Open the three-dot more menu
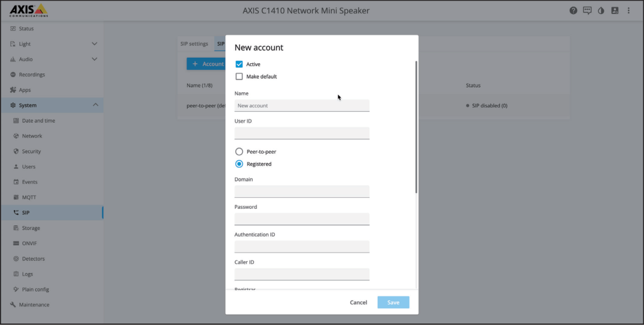Screen dimensions: 644x326 (x=628, y=11)
